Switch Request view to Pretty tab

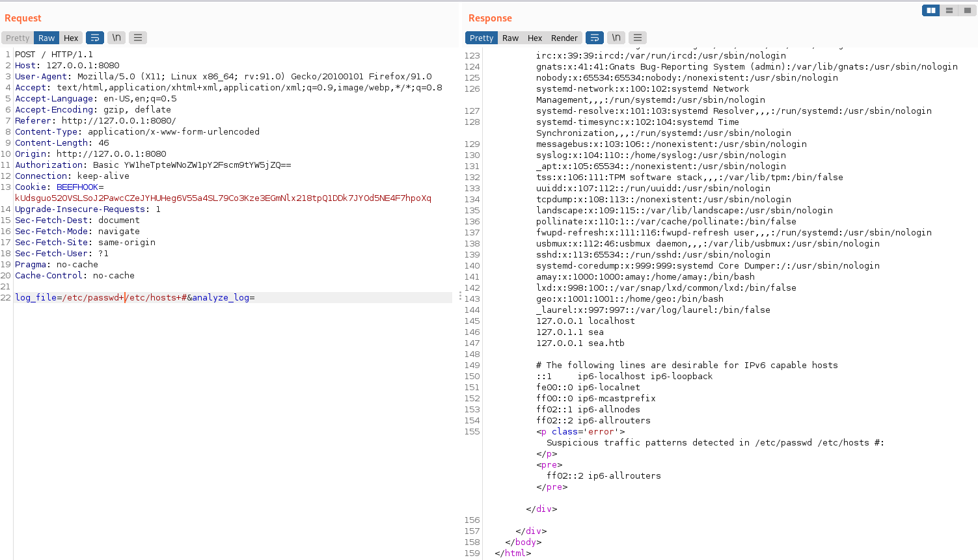(x=18, y=38)
